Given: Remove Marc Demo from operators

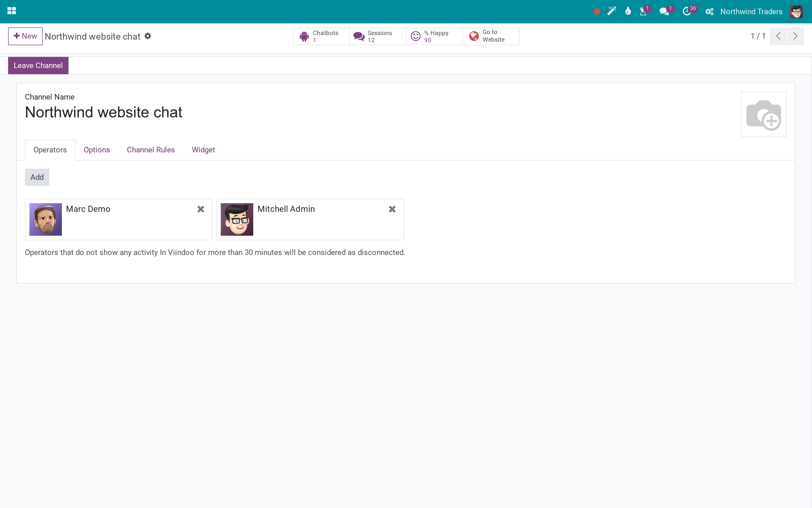Looking at the screenshot, I should tap(201, 209).
